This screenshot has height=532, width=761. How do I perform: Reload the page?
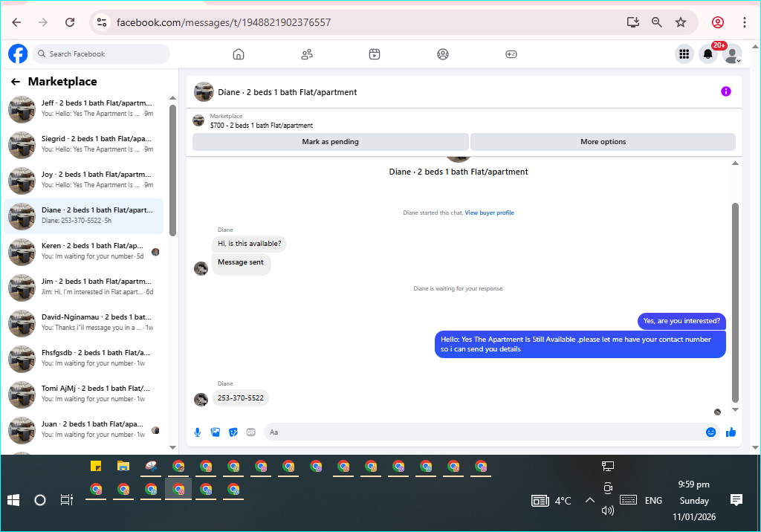click(x=70, y=22)
